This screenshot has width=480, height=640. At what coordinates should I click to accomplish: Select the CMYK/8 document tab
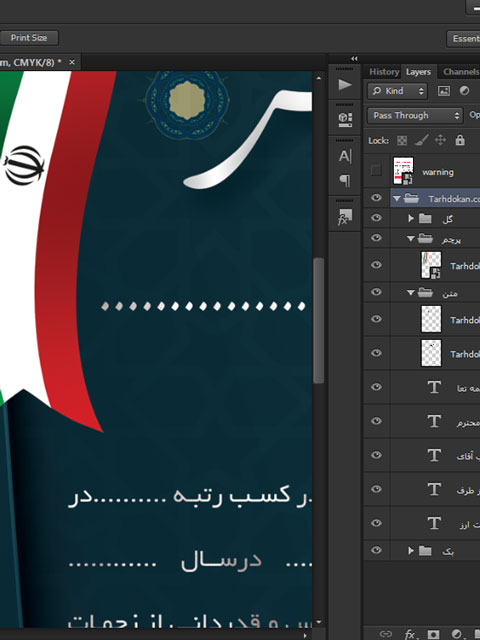(31, 62)
